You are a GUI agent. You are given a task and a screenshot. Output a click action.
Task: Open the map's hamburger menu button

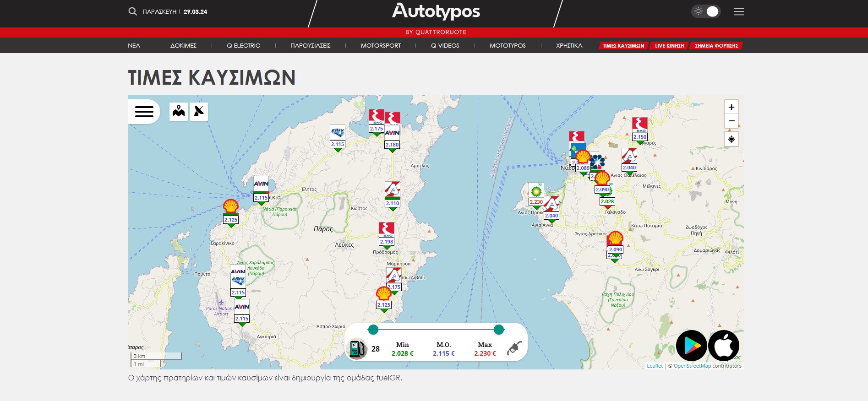pos(144,112)
